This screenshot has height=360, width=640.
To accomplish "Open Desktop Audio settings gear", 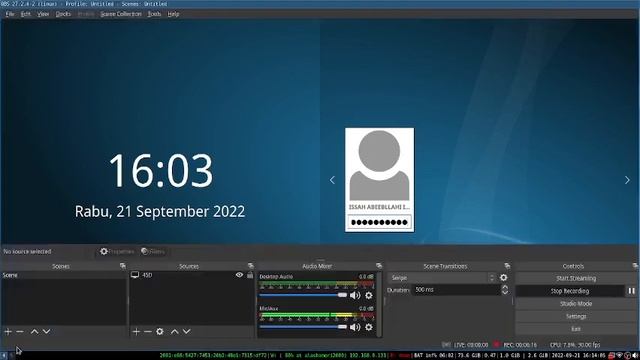I will [x=369, y=295].
